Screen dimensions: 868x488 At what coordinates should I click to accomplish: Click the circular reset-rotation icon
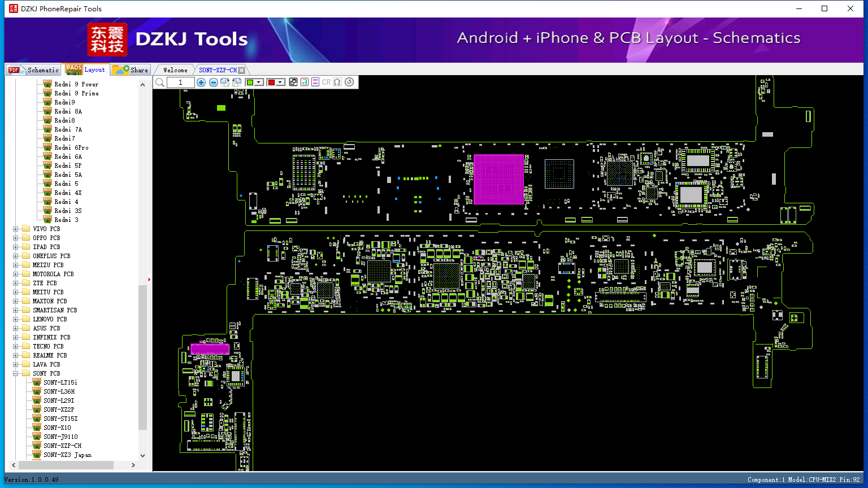pyautogui.click(x=349, y=82)
